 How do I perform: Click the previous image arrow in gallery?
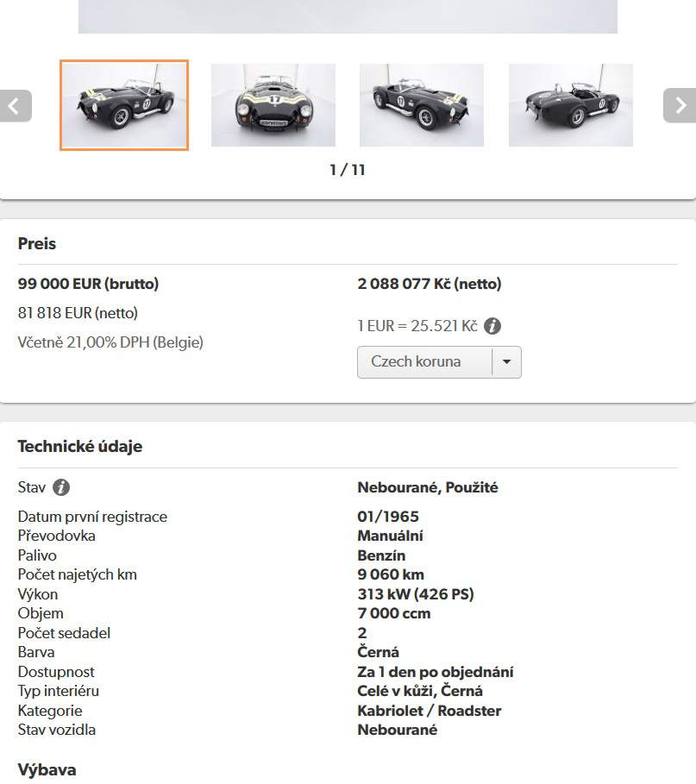[x=16, y=106]
